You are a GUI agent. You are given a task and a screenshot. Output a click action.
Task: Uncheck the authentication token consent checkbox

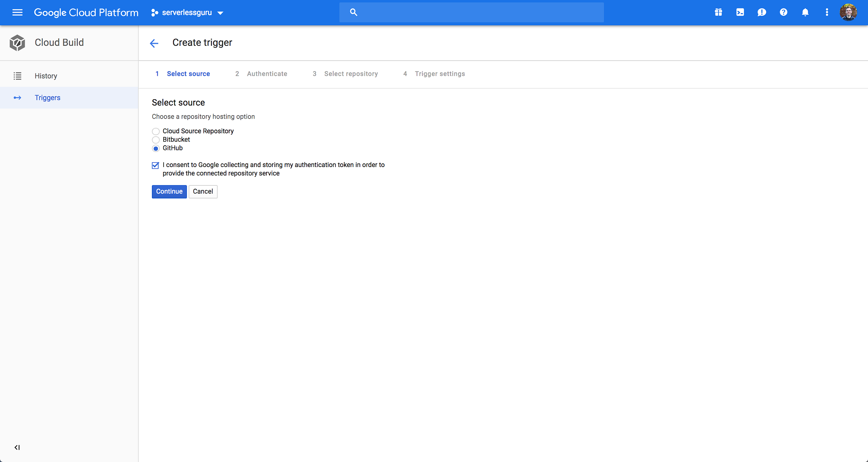click(x=155, y=165)
